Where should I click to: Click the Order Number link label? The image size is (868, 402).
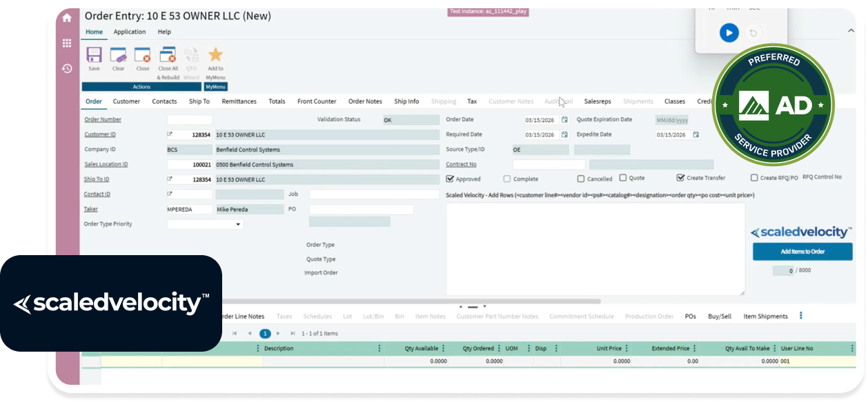(x=103, y=119)
